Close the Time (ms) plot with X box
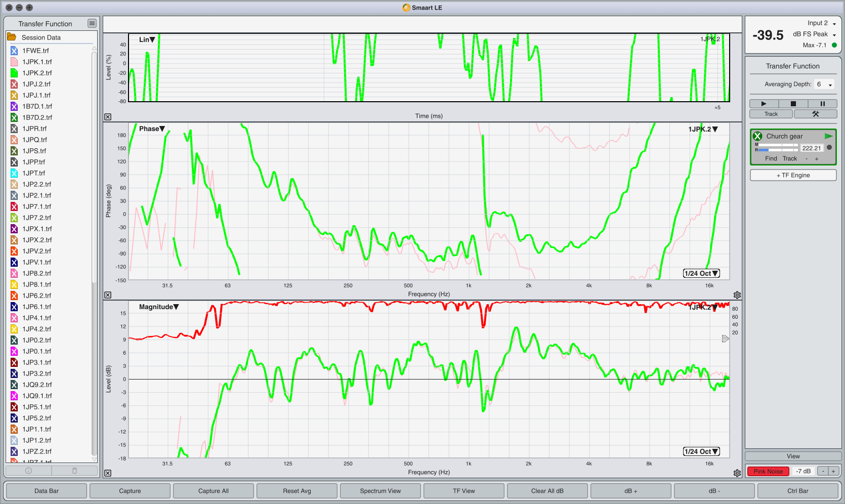This screenshot has width=845, height=504. click(108, 117)
